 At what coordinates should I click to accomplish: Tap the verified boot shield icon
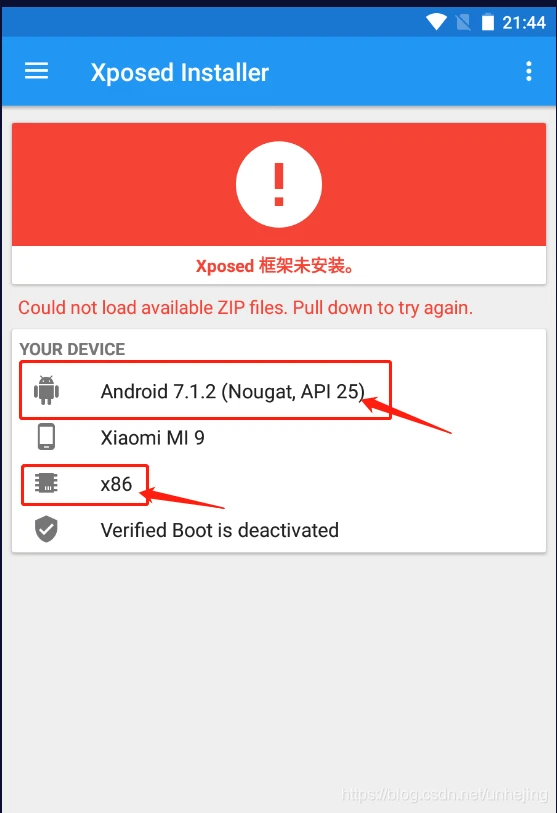click(x=46, y=529)
